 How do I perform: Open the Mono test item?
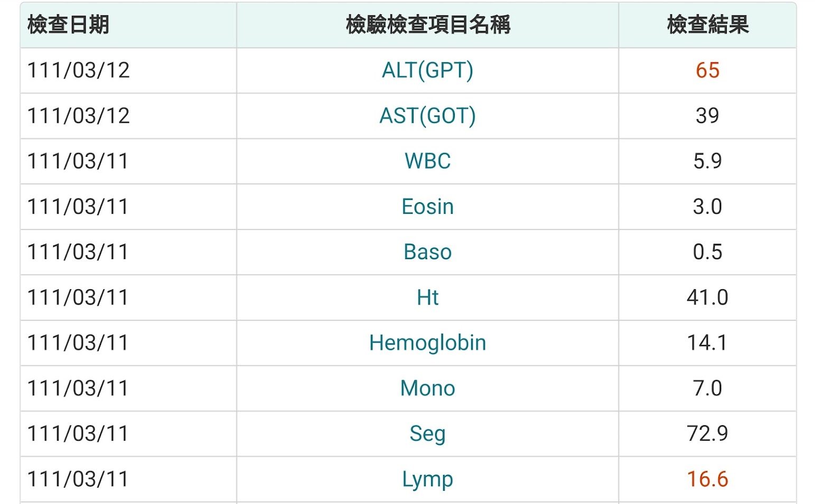coord(427,388)
